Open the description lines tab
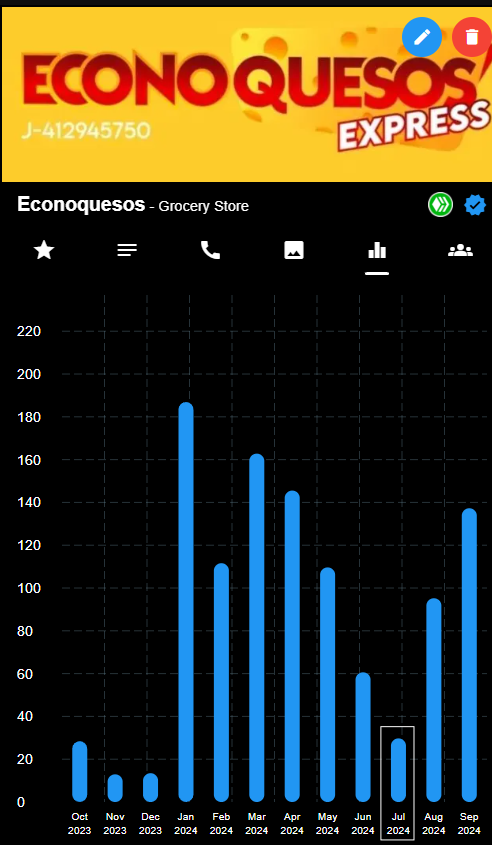Screen dimensions: 492x845 pyautogui.click(x=127, y=250)
